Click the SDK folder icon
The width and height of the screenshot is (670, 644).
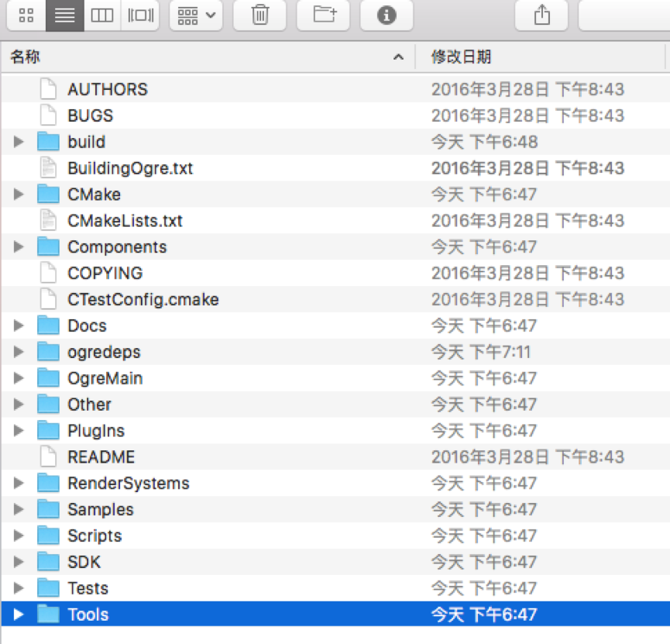point(48,562)
